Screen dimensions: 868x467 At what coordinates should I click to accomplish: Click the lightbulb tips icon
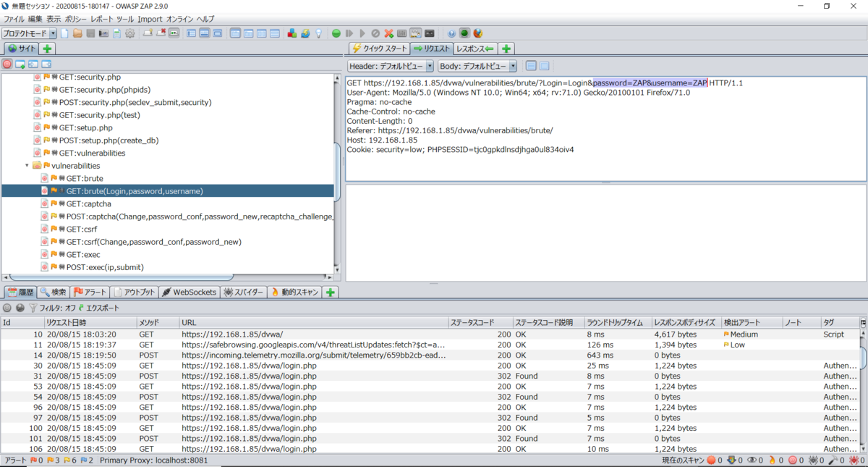[x=318, y=33]
